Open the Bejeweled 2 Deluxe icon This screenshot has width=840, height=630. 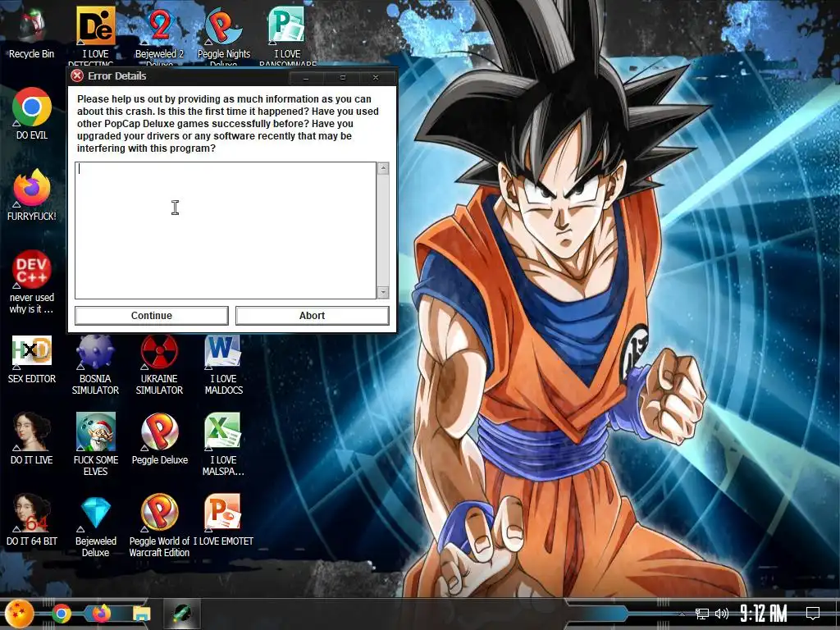[159, 25]
